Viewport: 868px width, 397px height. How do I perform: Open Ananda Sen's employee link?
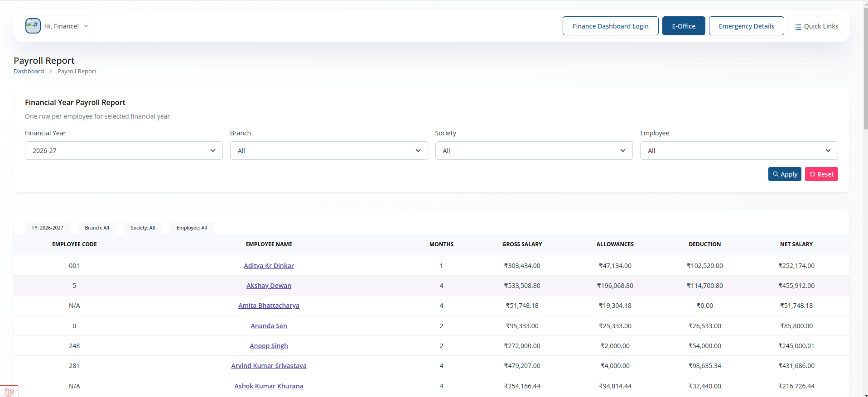coord(269,326)
